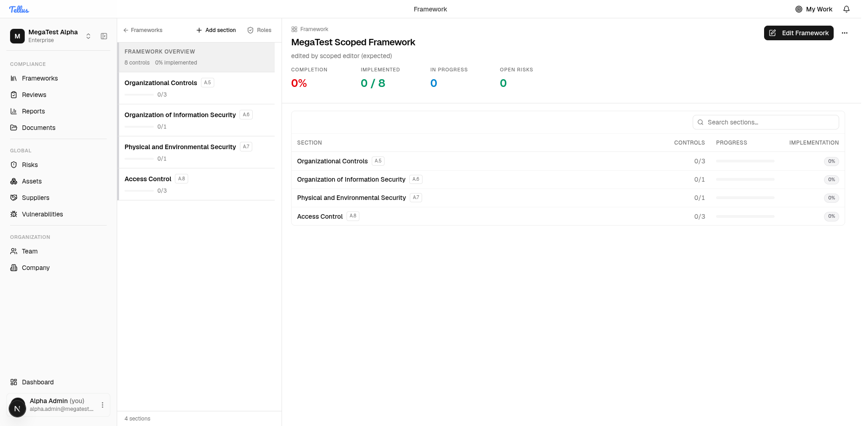Viewport: 868px width, 426px height.
Task: Open Alpha Admin user options menu
Action: (103, 405)
